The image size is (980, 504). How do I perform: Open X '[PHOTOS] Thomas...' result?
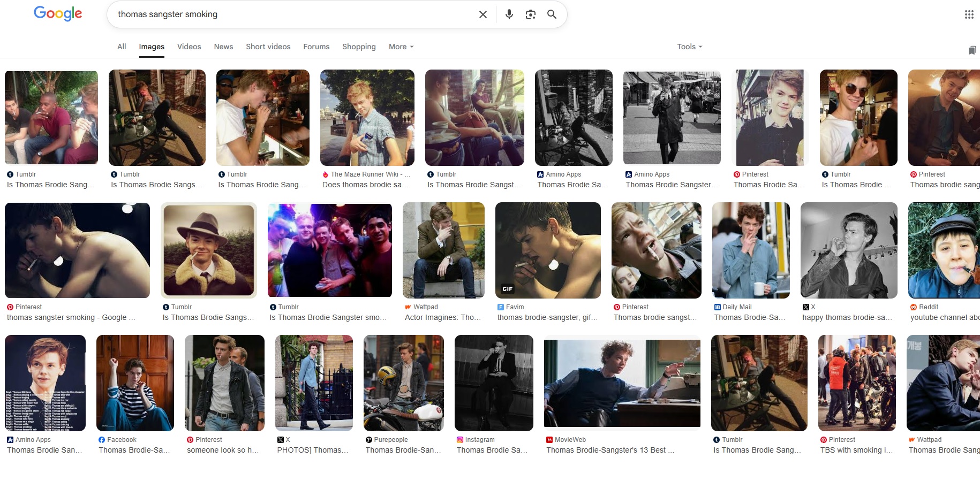[313, 450]
